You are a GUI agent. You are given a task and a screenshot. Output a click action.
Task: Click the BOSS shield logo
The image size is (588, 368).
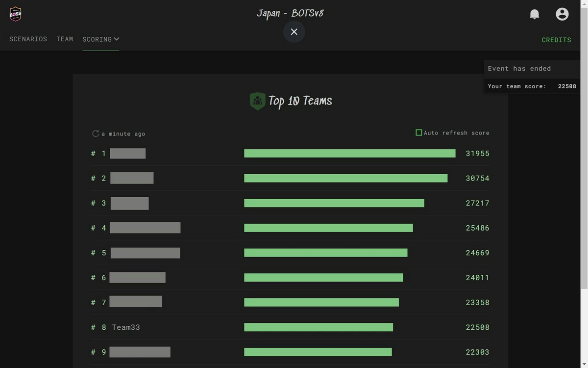pyautogui.click(x=15, y=14)
